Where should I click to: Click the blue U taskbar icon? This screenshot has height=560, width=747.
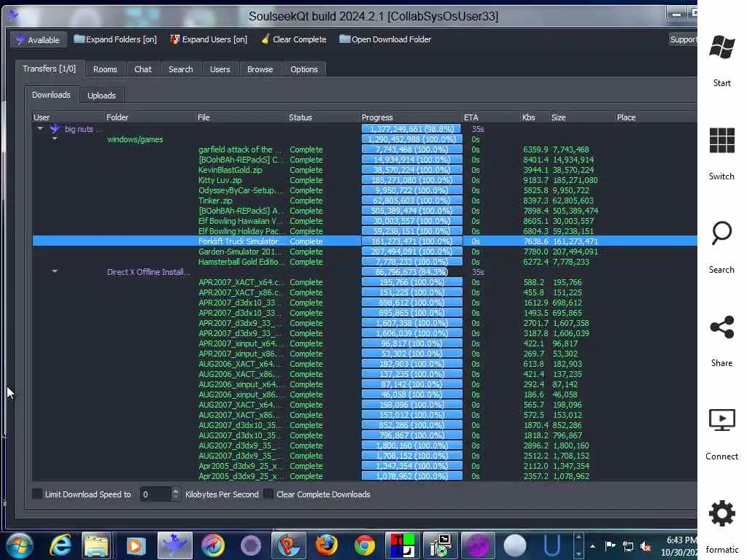pos(552,545)
